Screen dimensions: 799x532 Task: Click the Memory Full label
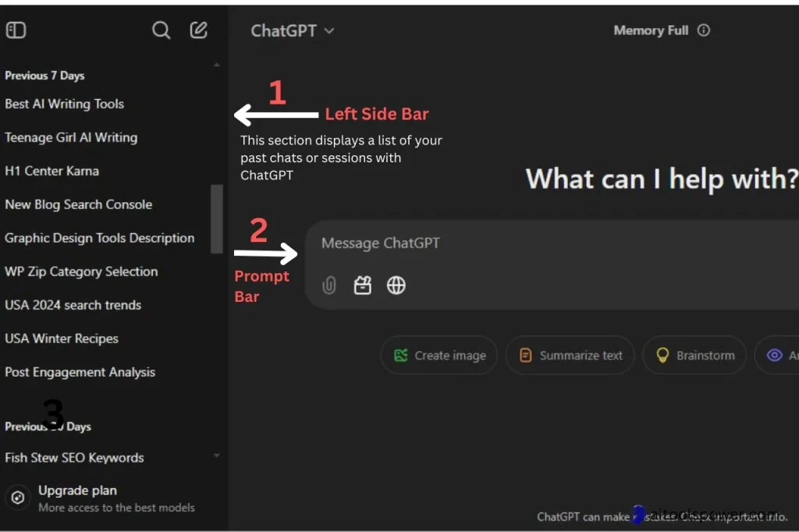tap(651, 30)
